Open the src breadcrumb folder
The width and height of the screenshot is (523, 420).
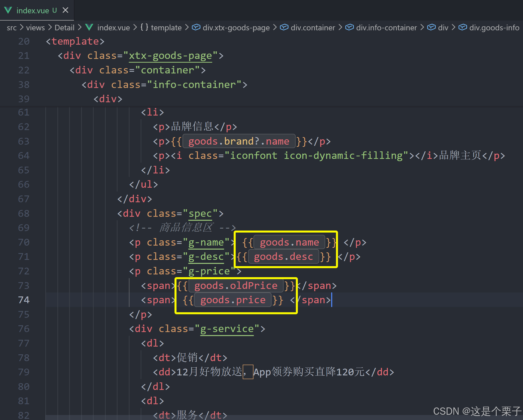(x=12, y=28)
